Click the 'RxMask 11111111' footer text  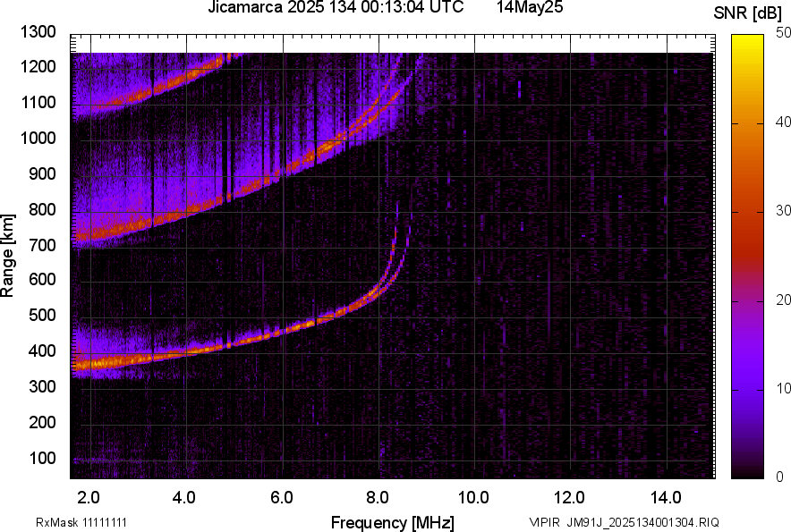click(x=81, y=522)
